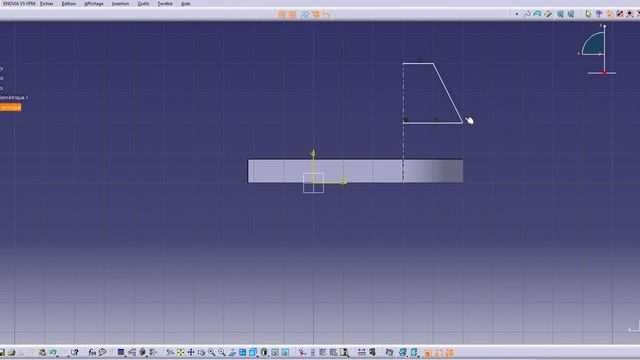Click the Fit All In icon

180,352
